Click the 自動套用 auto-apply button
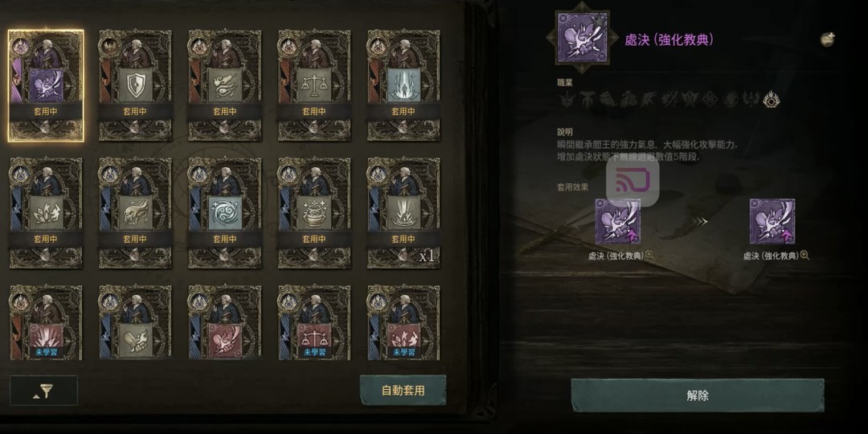The image size is (868, 434). click(x=403, y=391)
